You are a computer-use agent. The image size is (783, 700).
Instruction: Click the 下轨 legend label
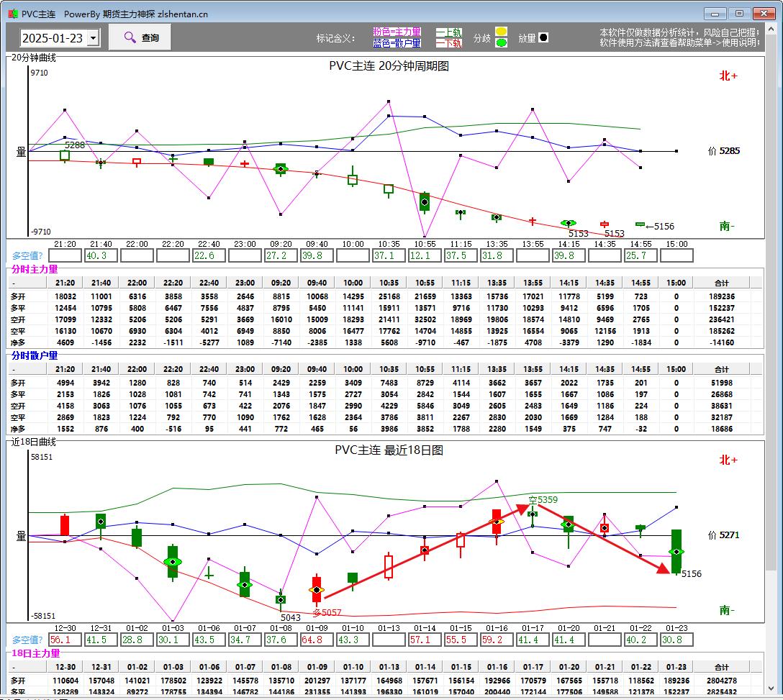click(x=449, y=43)
